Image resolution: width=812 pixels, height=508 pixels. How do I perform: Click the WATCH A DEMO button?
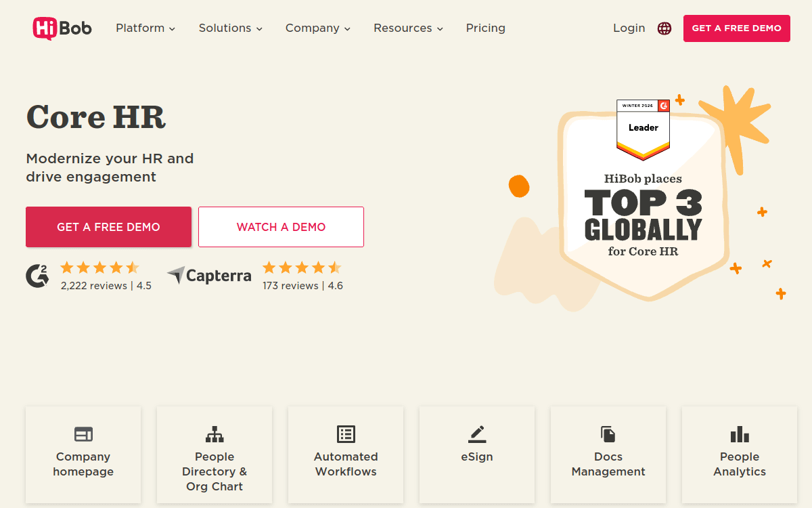pos(281,227)
